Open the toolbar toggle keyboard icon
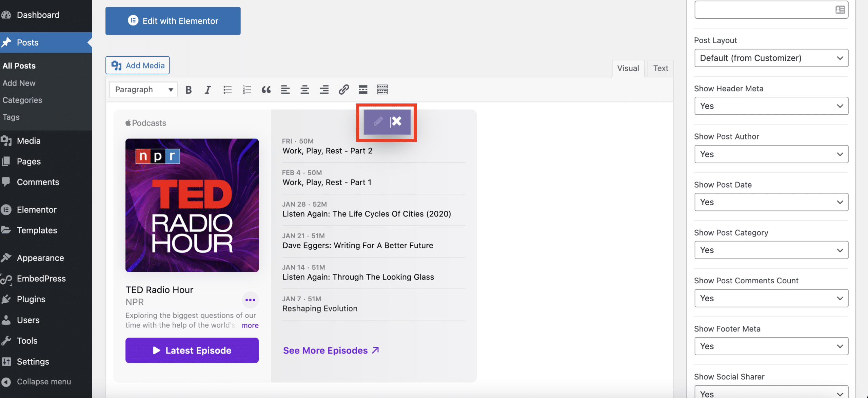Image resolution: width=868 pixels, height=398 pixels. [x=382, y=89]
